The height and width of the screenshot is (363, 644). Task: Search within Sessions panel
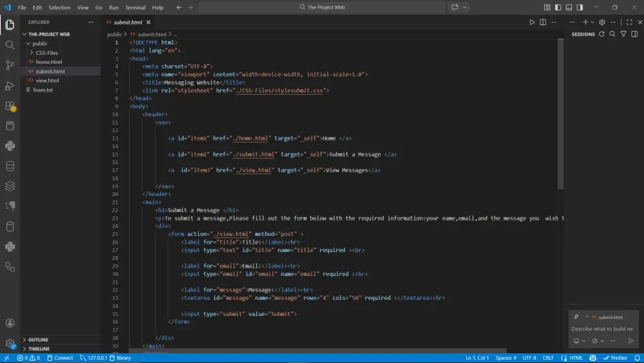612,34
